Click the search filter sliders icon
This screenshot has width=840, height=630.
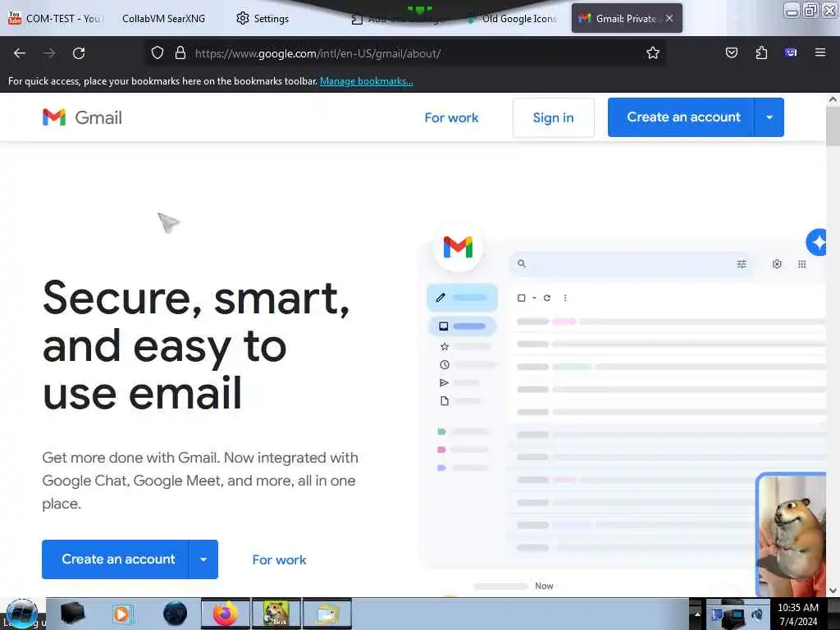tap(742, 263)
